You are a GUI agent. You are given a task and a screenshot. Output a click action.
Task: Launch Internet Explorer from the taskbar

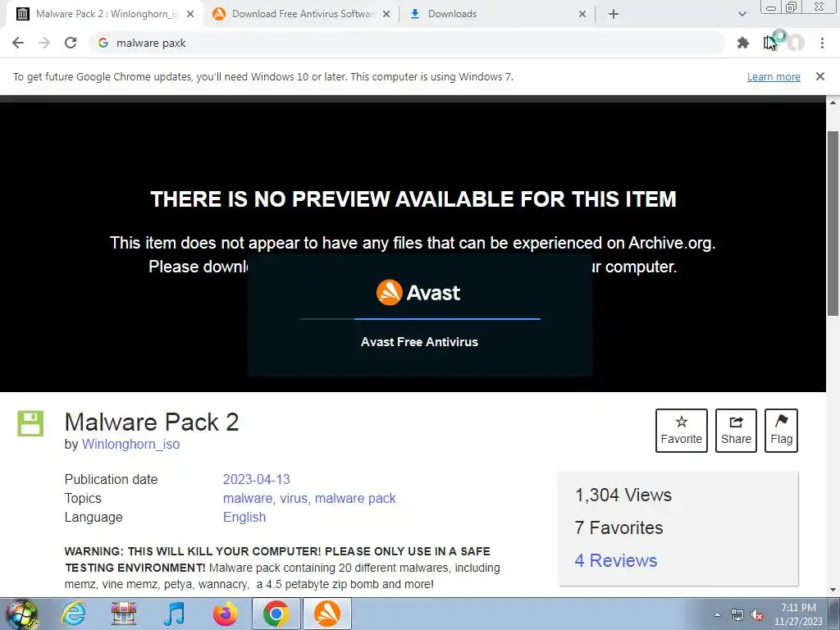coord(72,614)
